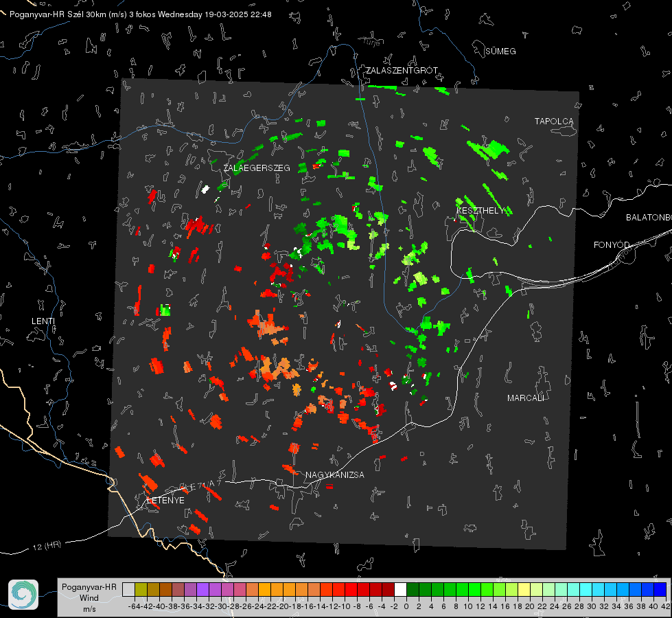Screen dimensions: 672x618
Task: Choose the yellow swatch between 18 and 20
Action: pos(524,590)
